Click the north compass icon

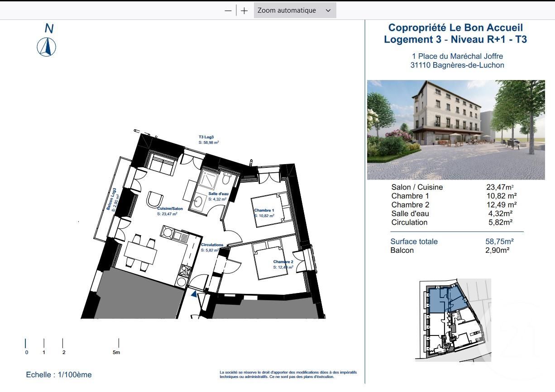tap(46, 47)
